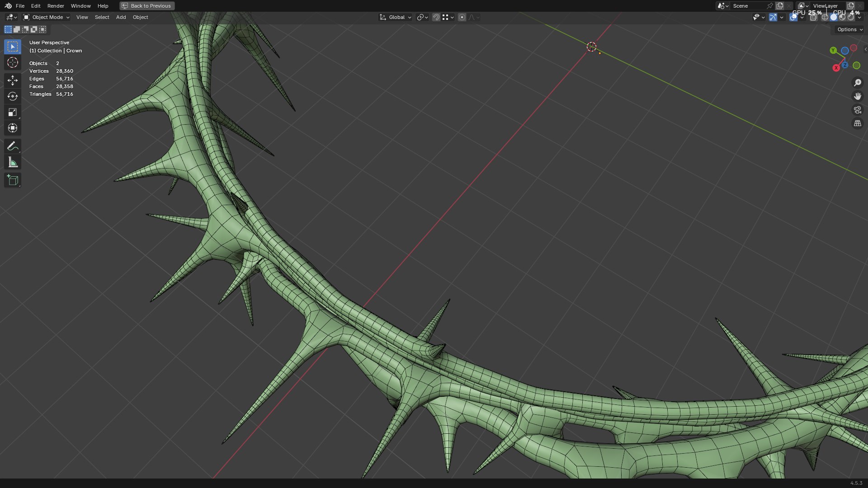This screenshot has width=868, height=488.
Task: Select the Scale tool
Action: (x=13, y=112)
